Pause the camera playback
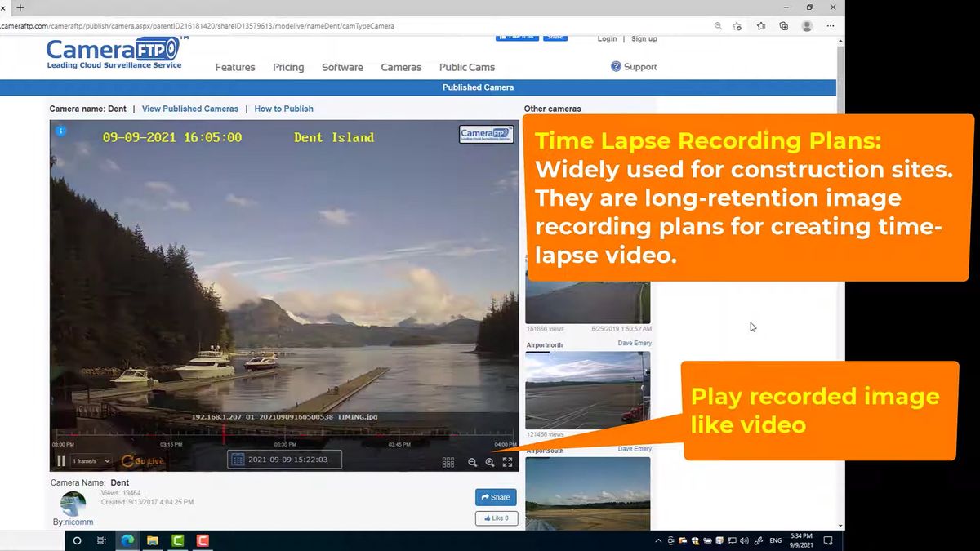 [60, 461]
